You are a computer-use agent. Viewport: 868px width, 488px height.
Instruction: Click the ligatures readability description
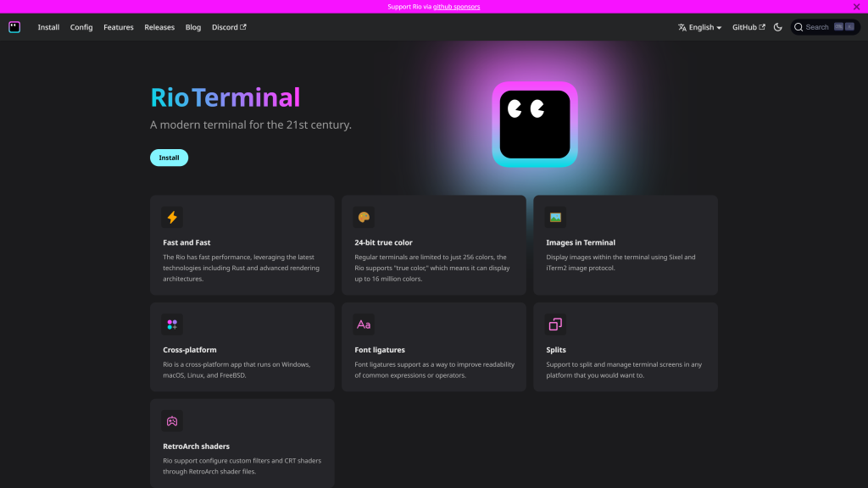[x=435, y=369]
